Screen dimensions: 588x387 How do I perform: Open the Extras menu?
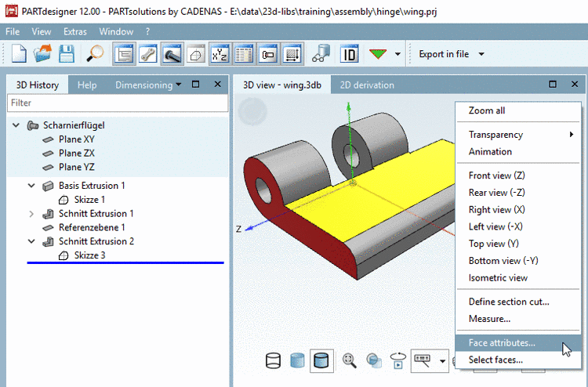coord(75,32)
